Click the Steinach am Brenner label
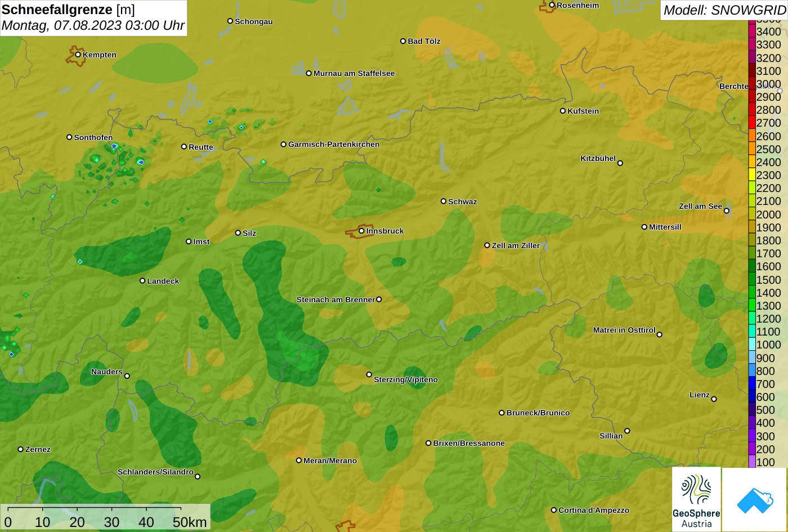Image resolution: width=788 pixels, height=532 pixels. (335, 299)
